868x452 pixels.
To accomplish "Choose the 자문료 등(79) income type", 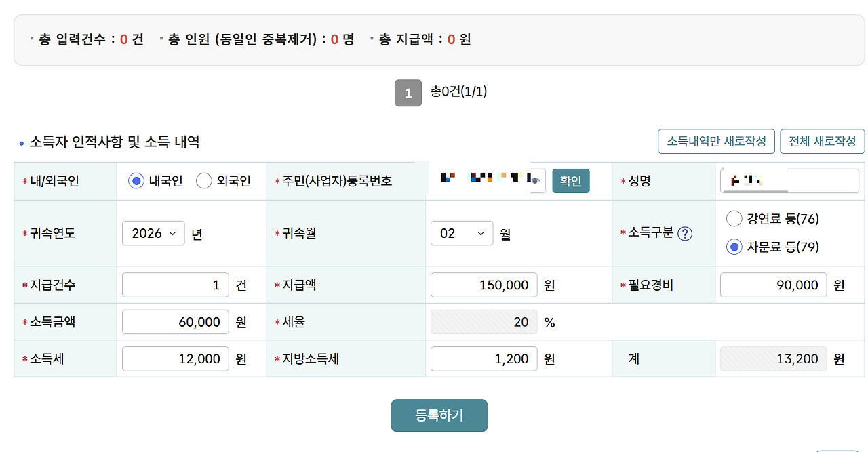I will tap(734, 247).
